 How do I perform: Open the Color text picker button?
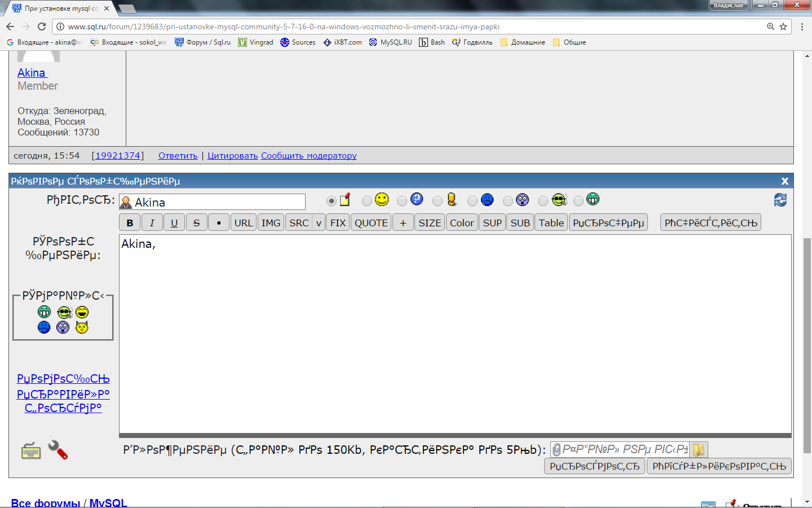(462, 223)
